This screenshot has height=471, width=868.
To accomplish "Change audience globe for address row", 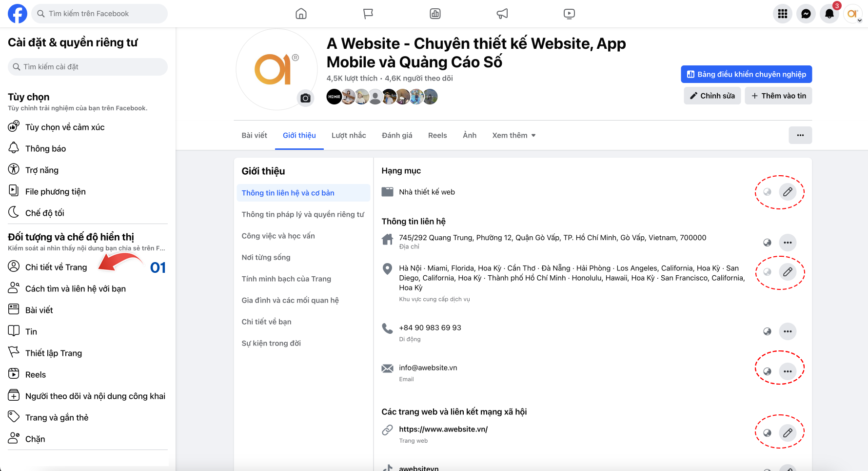I will [767, 243].
